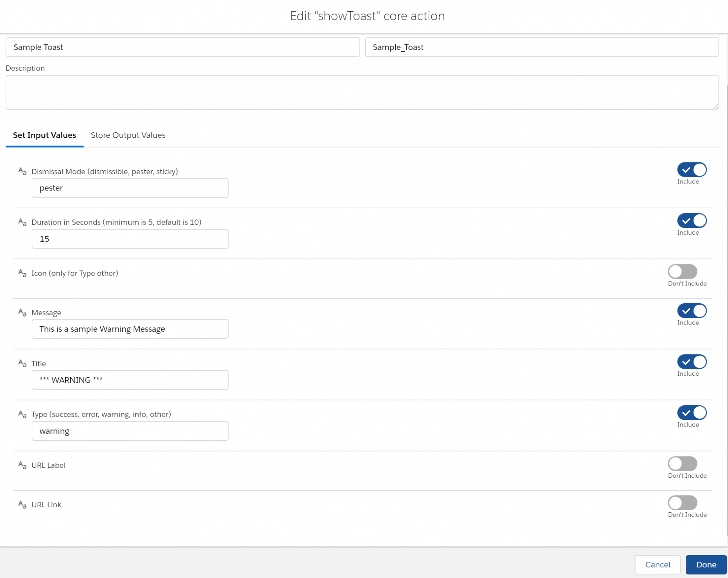Click the text type icon beside Icon field
This screenshot has height=578, width=728.
click(x=22, y=273)
